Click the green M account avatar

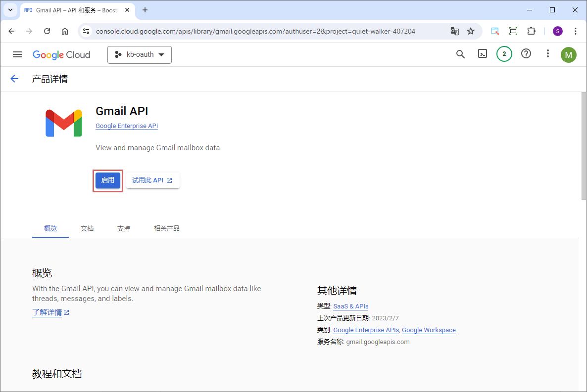[569, 55]
